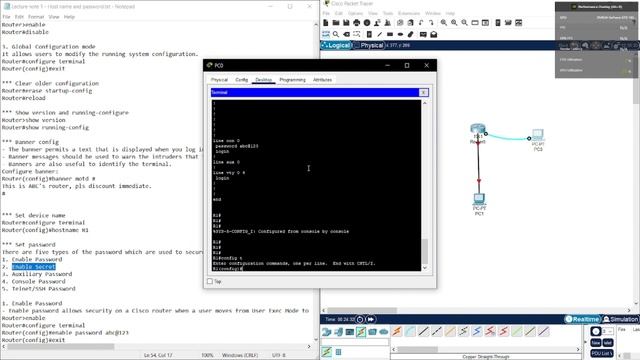Viewport: 640px width, 360px height.
Task: Click scroll-down arrow of terminal scrollbar
Action: (x=424, y=268)
